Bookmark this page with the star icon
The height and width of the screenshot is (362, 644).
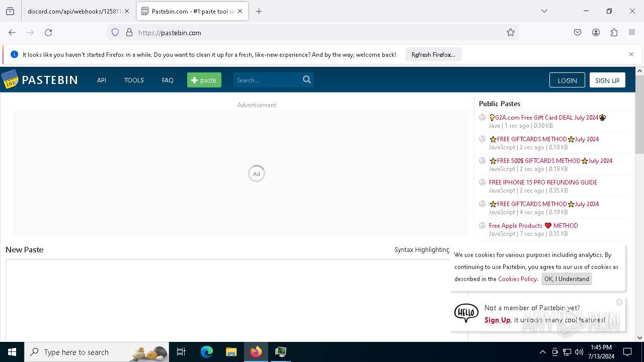[511, 33]
